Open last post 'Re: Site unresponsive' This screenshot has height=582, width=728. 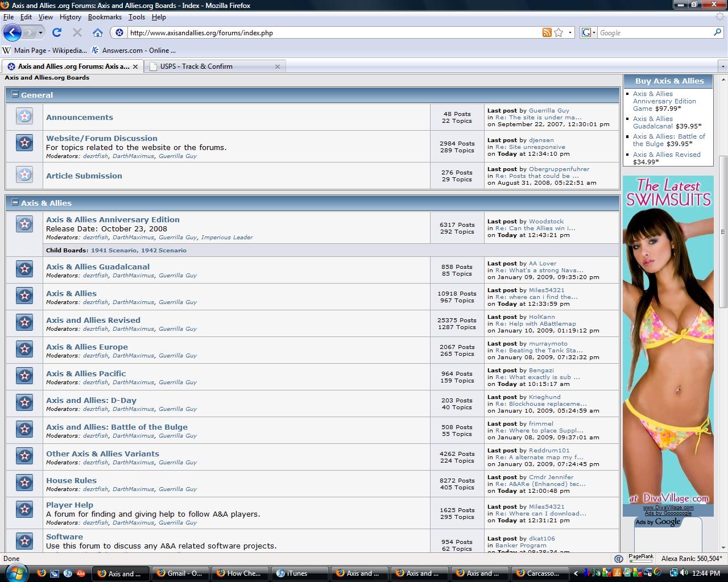[x=530, y=147]
